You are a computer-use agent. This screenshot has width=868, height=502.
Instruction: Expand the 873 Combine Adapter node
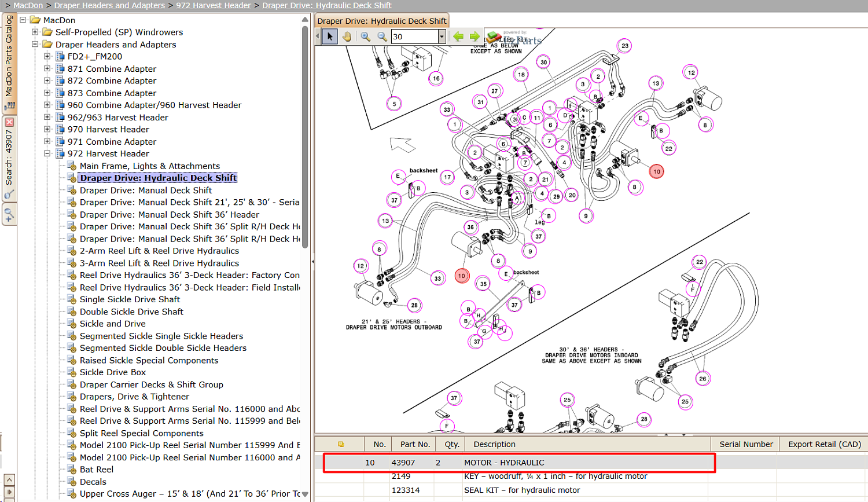coord(47,93)
